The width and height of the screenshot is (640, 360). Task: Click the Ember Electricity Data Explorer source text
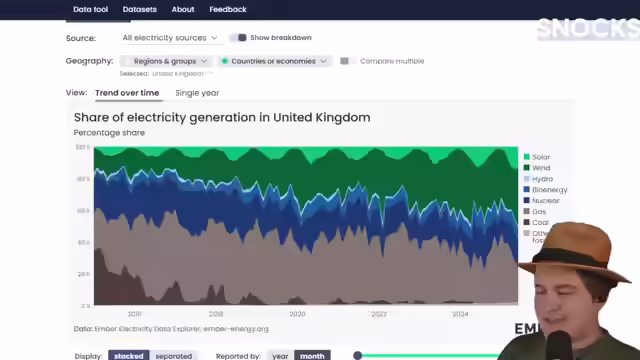click(171, 329)
